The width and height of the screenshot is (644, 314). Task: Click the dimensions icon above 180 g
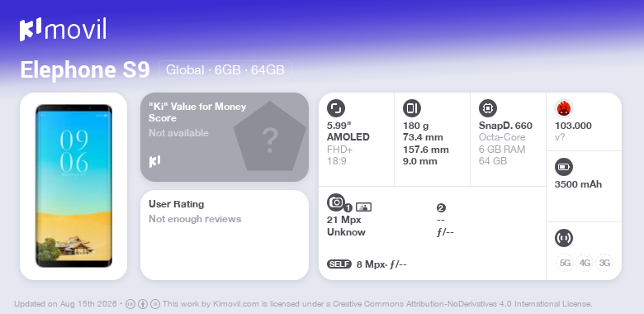click(412, 108)
